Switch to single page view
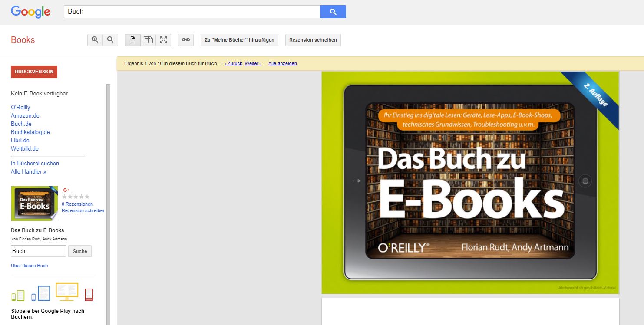Screen dimensions: 644x325 coord(133,40)
